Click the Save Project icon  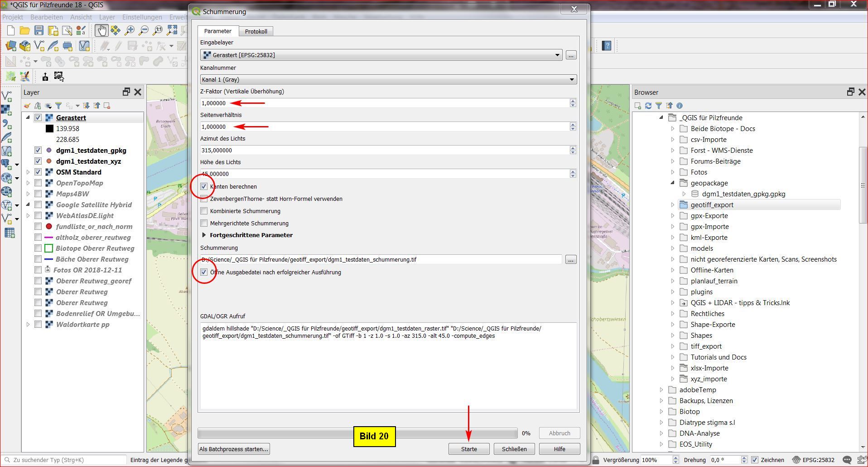coord(39,30)
